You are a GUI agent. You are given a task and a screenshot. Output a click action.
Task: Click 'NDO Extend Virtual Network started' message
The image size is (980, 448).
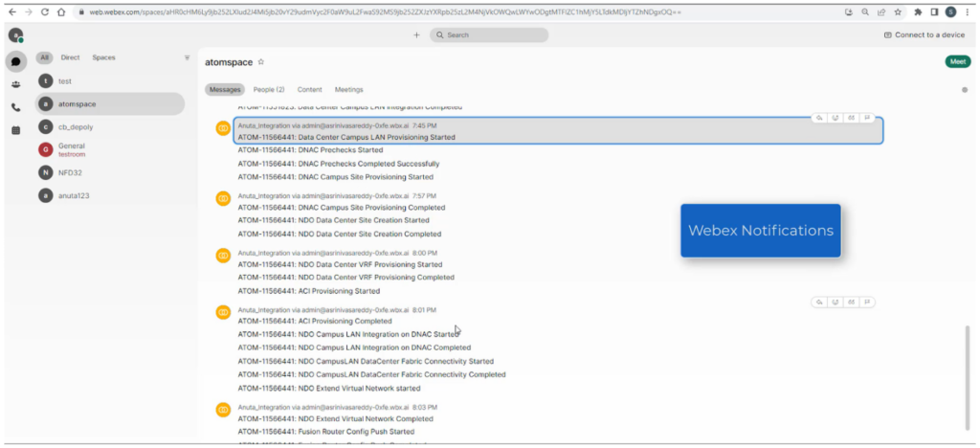[x=331, y=388]
